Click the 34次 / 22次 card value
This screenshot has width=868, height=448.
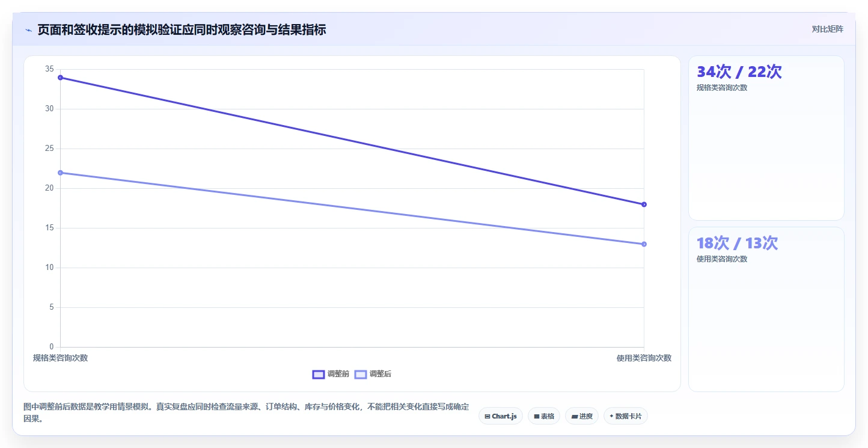pyautogui.click(x=739, y=72)
